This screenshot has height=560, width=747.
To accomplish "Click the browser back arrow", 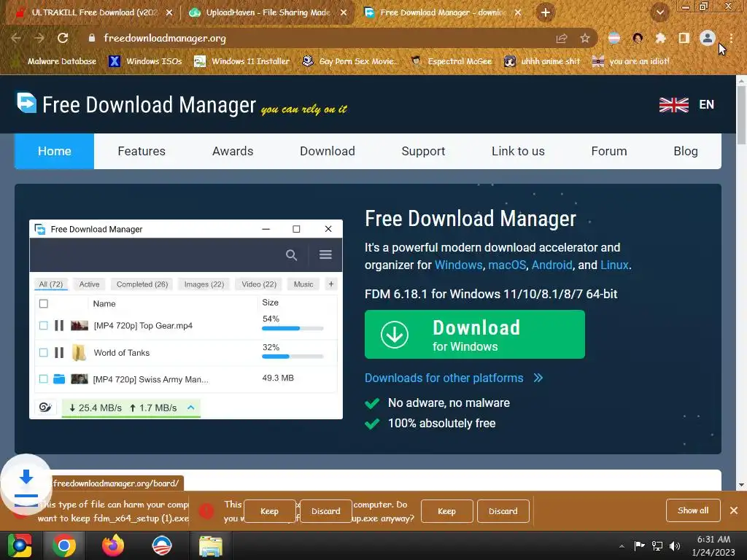I will (x=16, y=38).
